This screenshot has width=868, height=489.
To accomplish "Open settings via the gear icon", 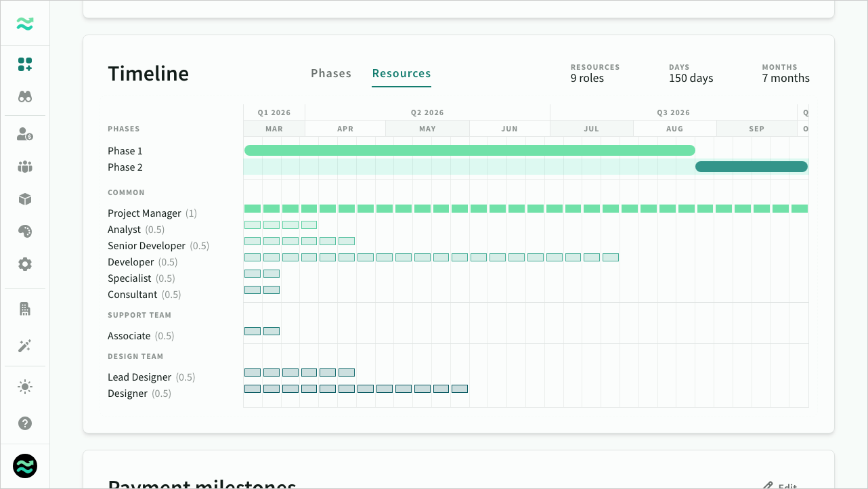I will coord(25,264).
